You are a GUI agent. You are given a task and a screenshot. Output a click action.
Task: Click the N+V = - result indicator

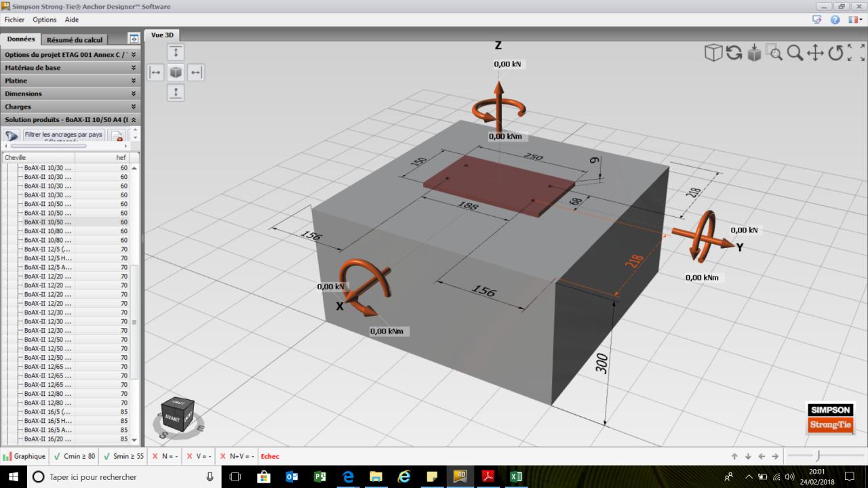(x=237, y=456)
